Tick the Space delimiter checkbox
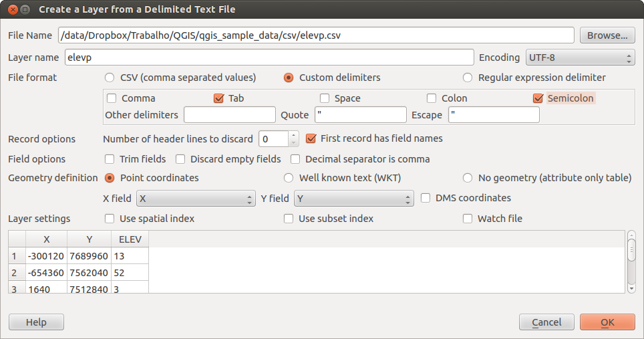The width and height of the screenshot is (644, 339). 325,98
